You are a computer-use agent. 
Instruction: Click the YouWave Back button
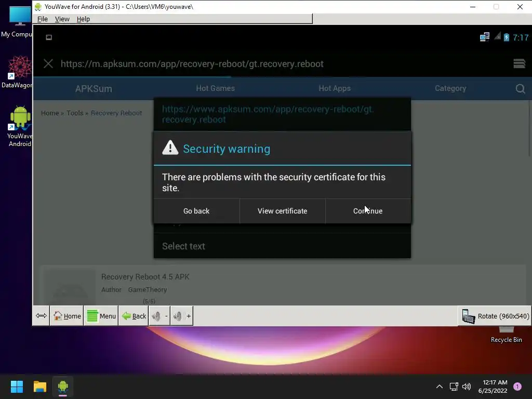[x=134, y=316]
